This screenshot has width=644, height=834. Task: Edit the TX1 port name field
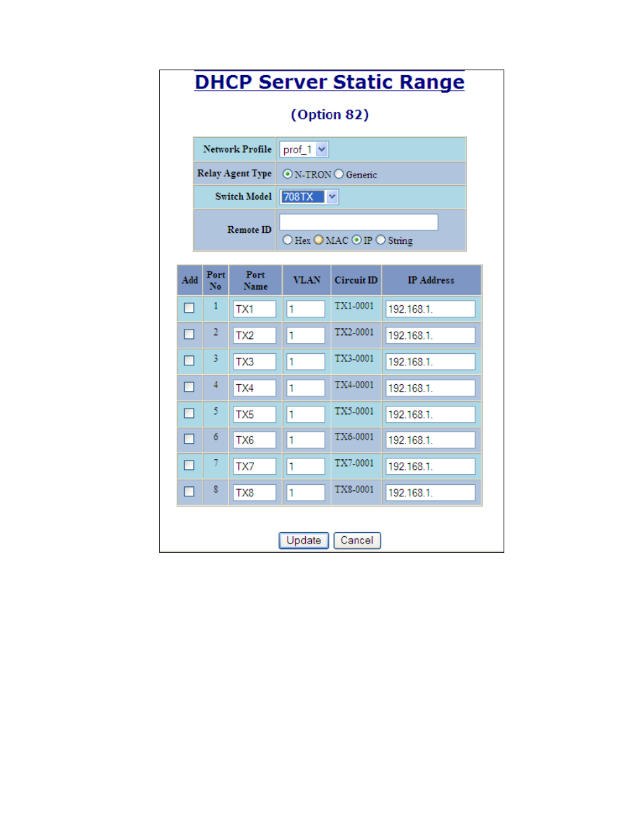tap(254, 309)
